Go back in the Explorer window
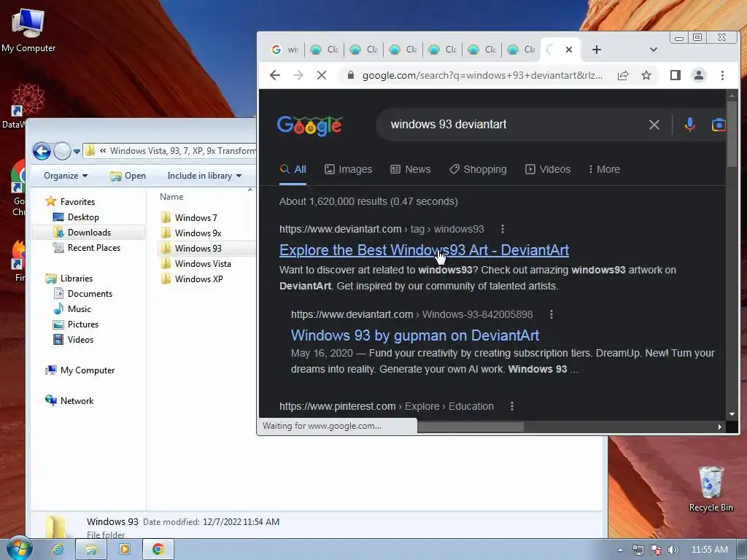Screen dimensions: 747x560 pyautogui.click(x=42, y=152)
